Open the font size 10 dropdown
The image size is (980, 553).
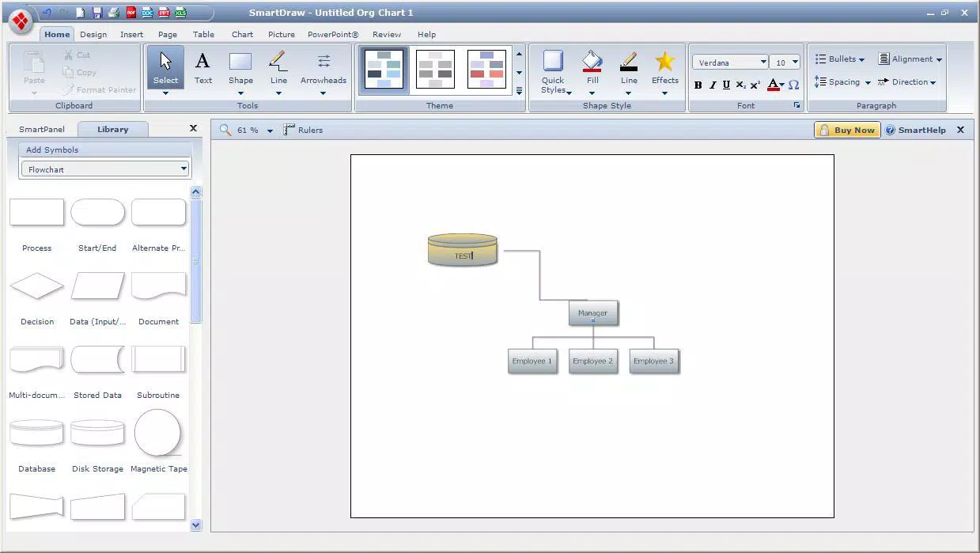(794, 62)
